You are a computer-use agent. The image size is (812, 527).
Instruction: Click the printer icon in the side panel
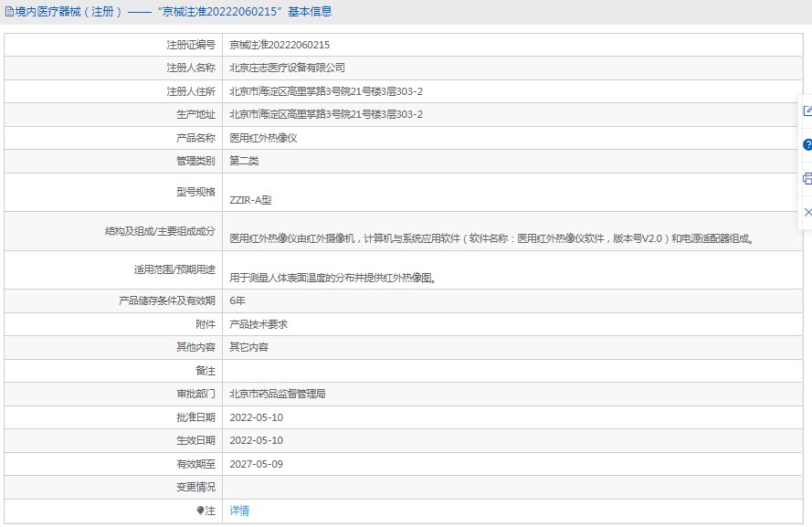807,179
